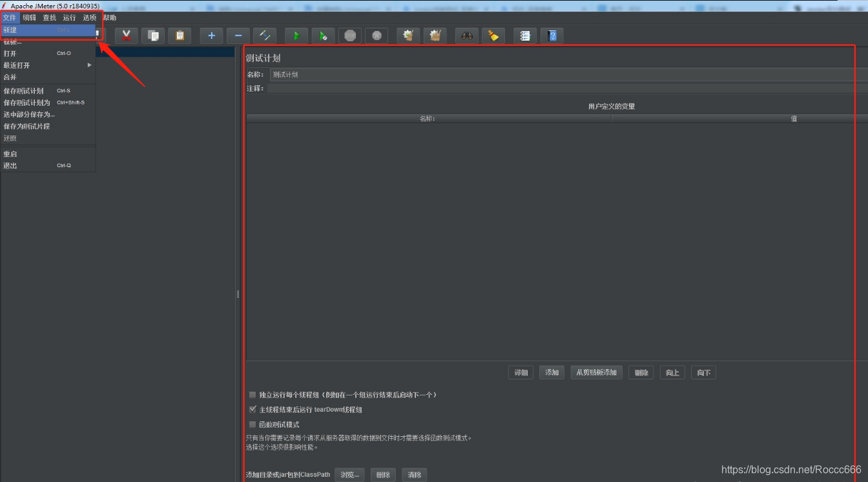Select the 保存为测试片段 menu entry
The height and width of the screenshot is (482, 868).
coord(48,126)
